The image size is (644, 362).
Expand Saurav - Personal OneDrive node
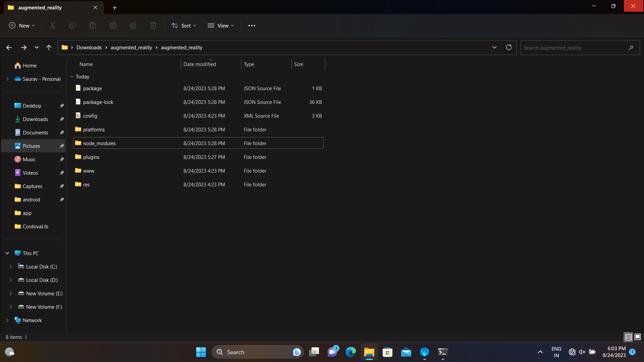[x=7, y=79]
